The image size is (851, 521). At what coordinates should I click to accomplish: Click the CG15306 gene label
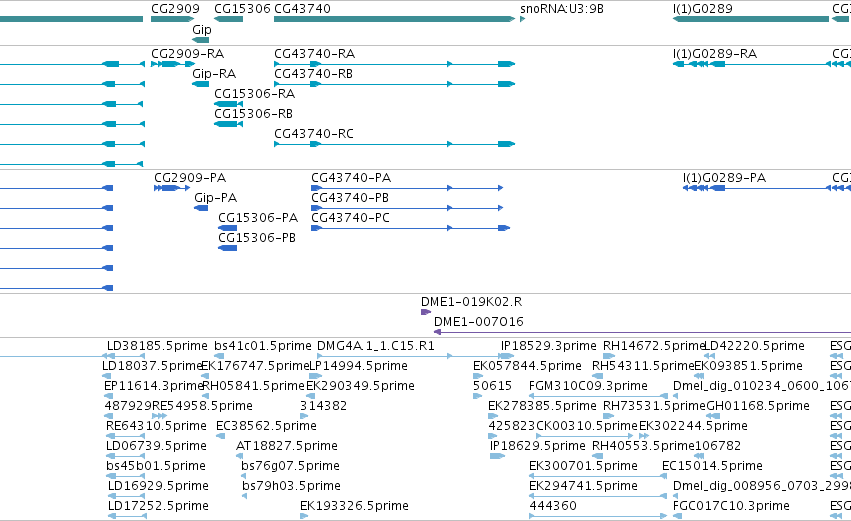point(242,9)
